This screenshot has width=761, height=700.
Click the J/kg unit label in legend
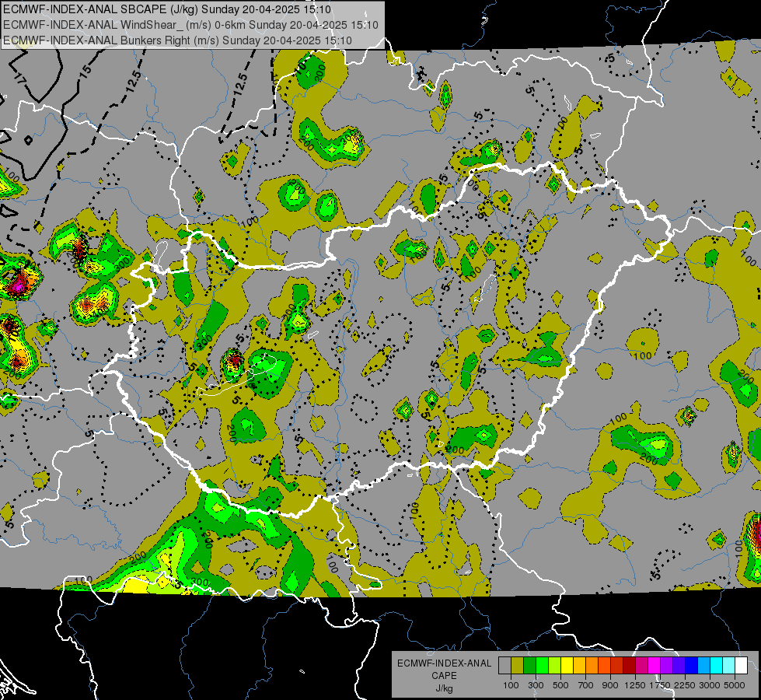444,688
